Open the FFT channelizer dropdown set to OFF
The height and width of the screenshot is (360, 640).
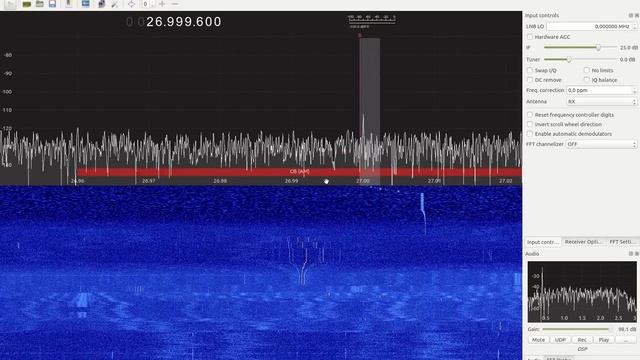(x=602, y=144)
